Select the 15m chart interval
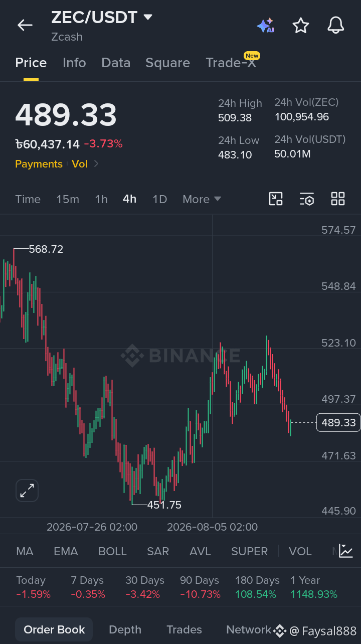This screenshot has width=361, height=644. tap(68, 199)
